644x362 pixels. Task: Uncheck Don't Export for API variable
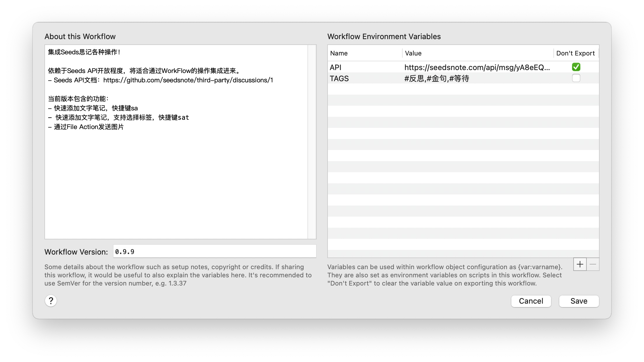click(x=576, y=67)
